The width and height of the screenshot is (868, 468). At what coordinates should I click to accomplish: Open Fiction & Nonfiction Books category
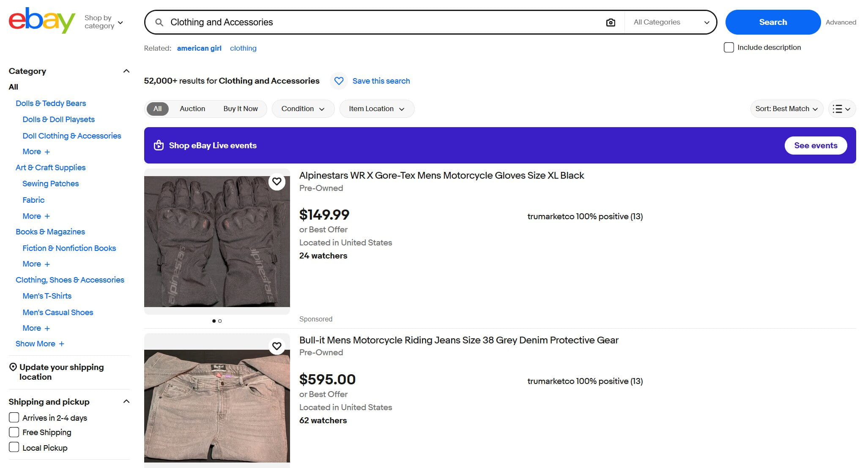pyautogui.click(x=69, y=248)
